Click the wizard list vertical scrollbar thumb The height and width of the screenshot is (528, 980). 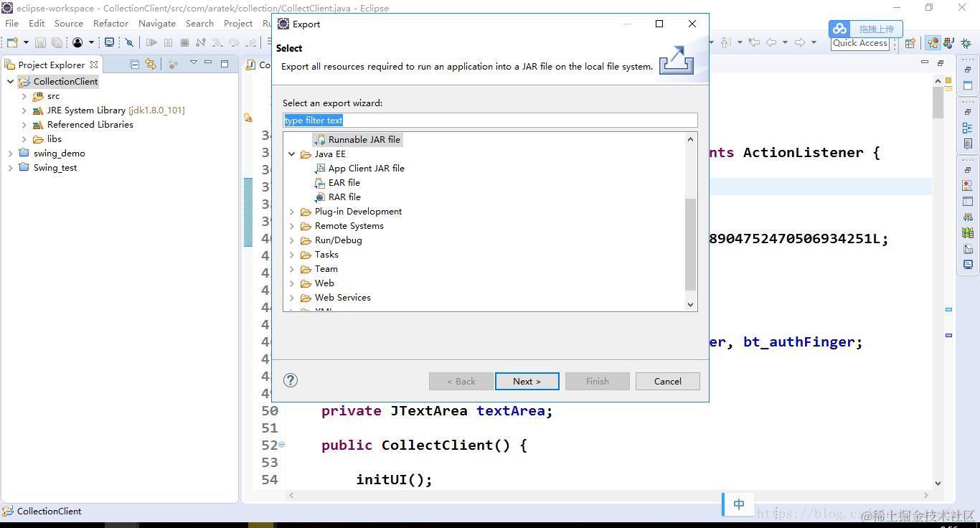point(691,244)
